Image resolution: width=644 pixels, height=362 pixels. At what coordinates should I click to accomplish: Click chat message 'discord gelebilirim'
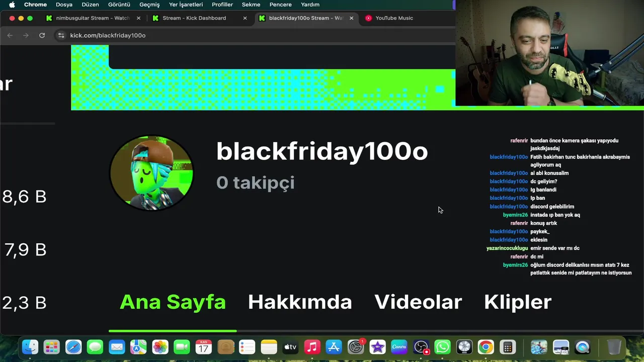(x=552, y=207)
